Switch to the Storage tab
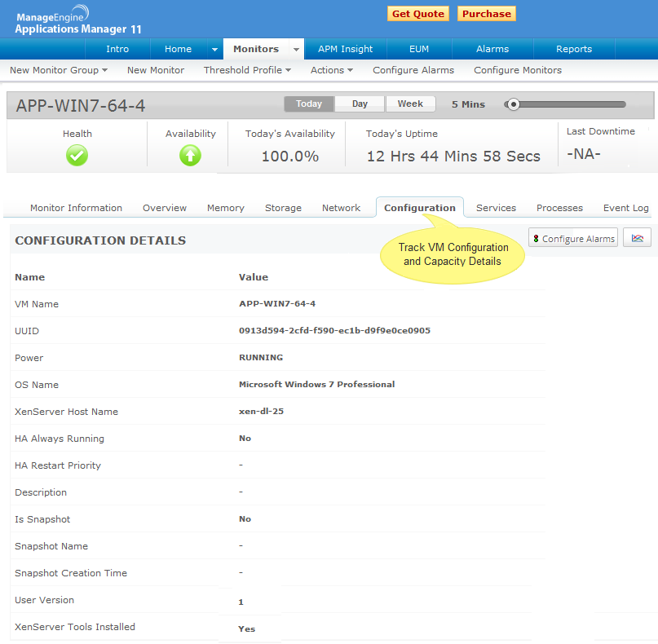 [283, 208]
